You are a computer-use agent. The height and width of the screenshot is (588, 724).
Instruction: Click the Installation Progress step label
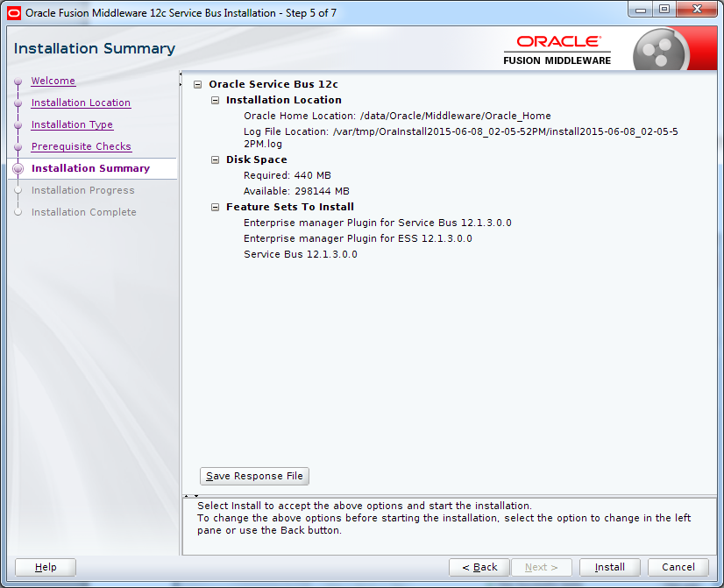coord(83,190)
